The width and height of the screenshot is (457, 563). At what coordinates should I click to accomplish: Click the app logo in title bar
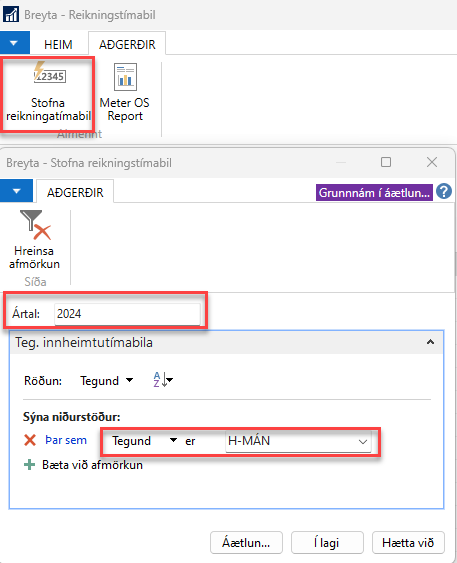(x=10, y=14)
